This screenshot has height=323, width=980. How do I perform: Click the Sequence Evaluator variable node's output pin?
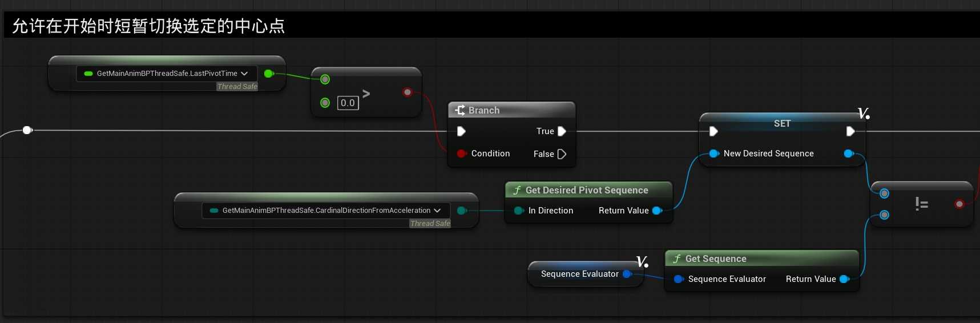pyautogui.click(x=627, y=274)
